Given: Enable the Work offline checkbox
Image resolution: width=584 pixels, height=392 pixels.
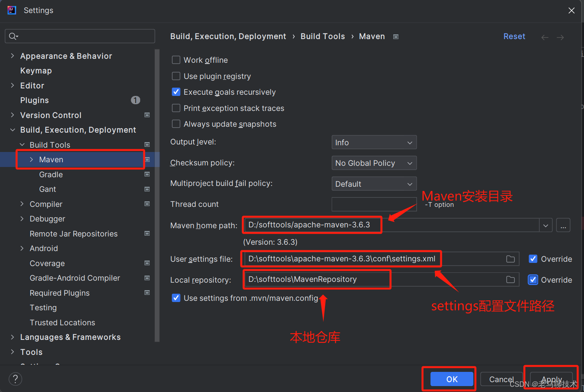Looking at the screenshot, I should [176, 60].
